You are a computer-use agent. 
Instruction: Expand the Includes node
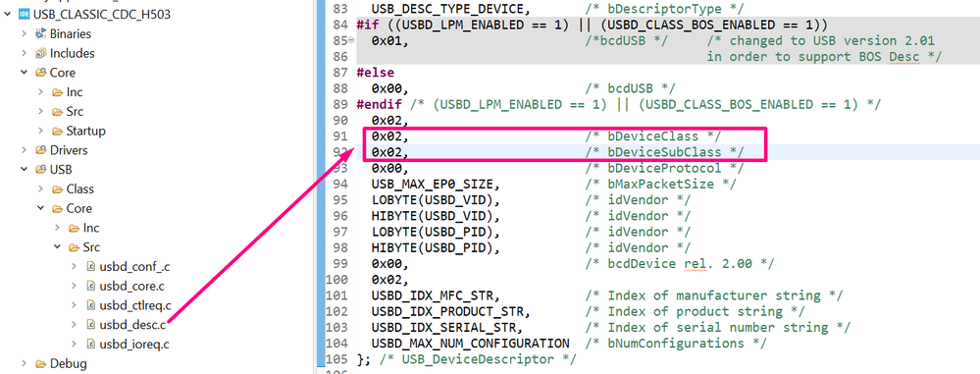click(x=25, y=53)
